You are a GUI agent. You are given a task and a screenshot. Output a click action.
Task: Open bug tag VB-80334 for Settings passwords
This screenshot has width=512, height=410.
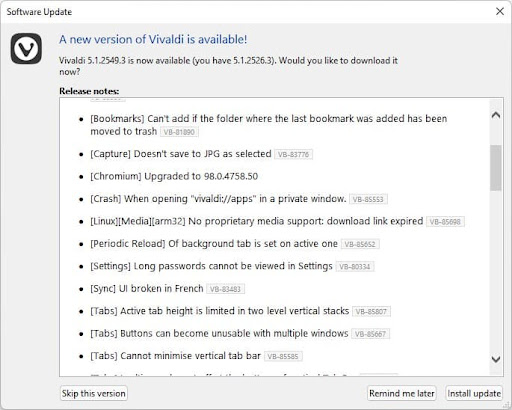(x=355, y=267)
